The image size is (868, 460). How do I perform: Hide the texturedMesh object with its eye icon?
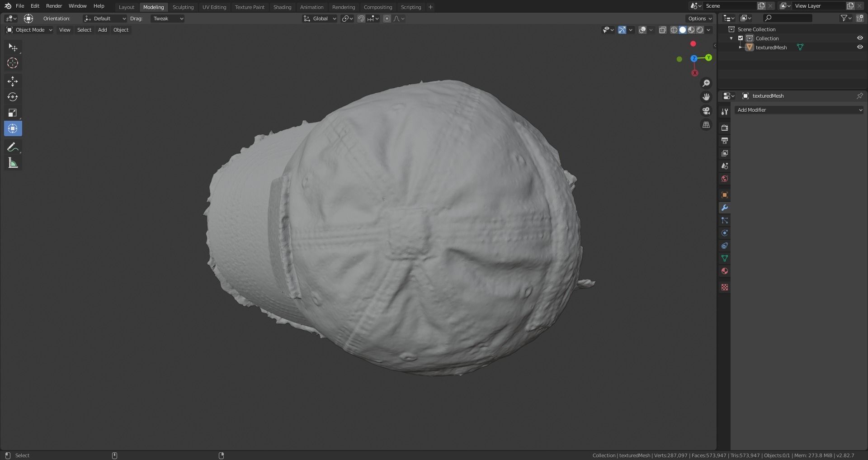coord(860,47)
